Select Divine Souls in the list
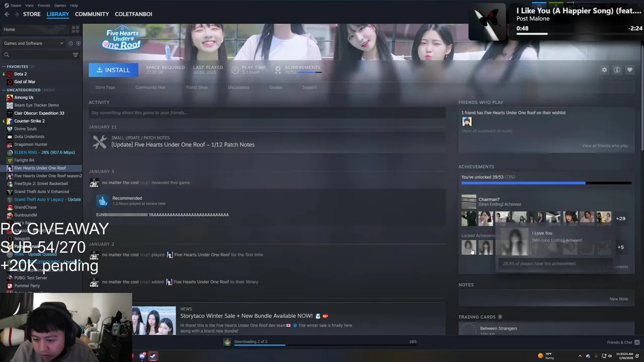The image size is (644, 362). click(25, 129)
